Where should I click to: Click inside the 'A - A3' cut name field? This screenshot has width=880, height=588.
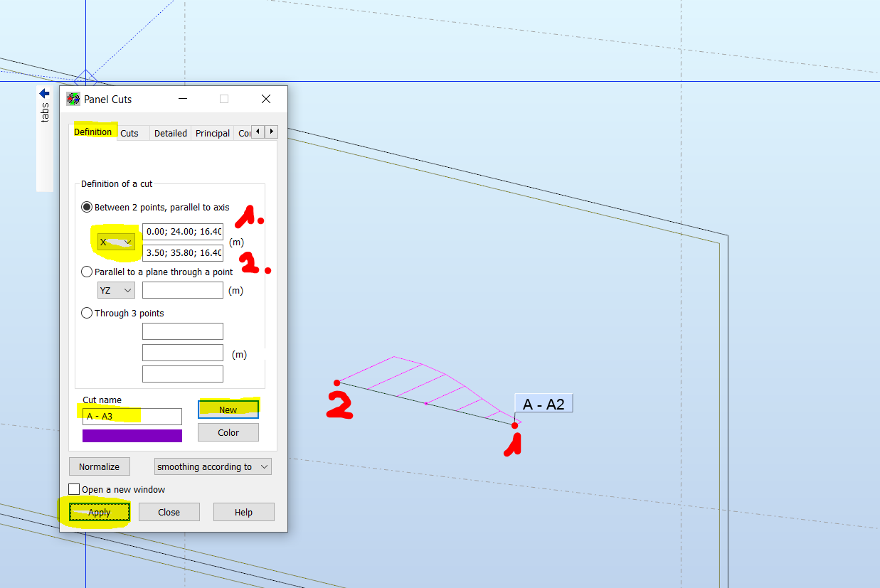132,416
